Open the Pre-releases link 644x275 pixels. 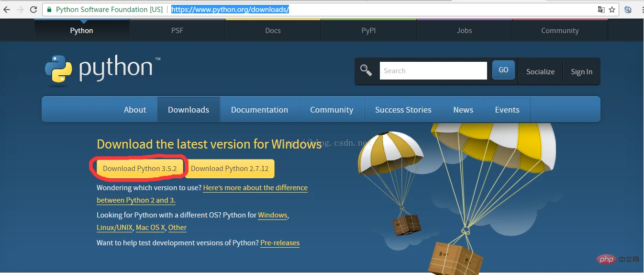(x=280, y=243)
